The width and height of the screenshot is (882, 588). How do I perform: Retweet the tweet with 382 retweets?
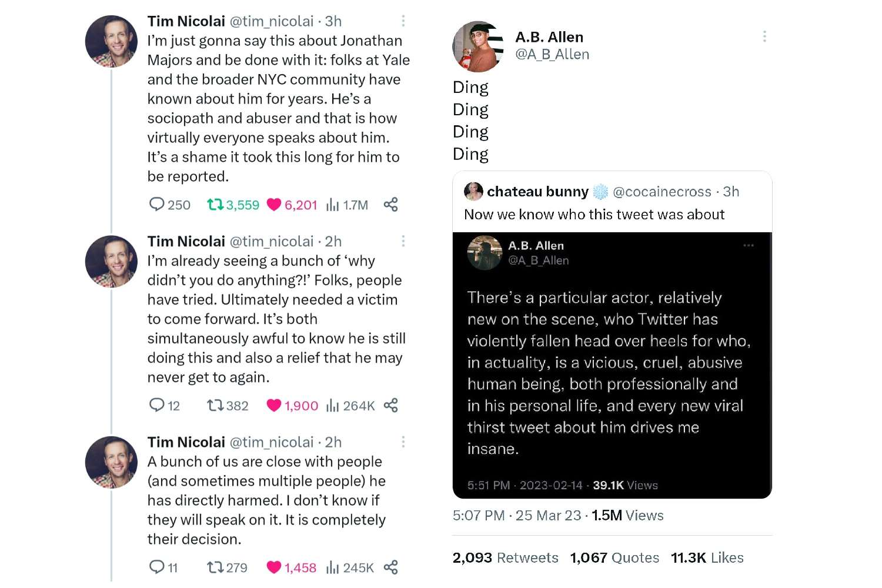point(215,405)
